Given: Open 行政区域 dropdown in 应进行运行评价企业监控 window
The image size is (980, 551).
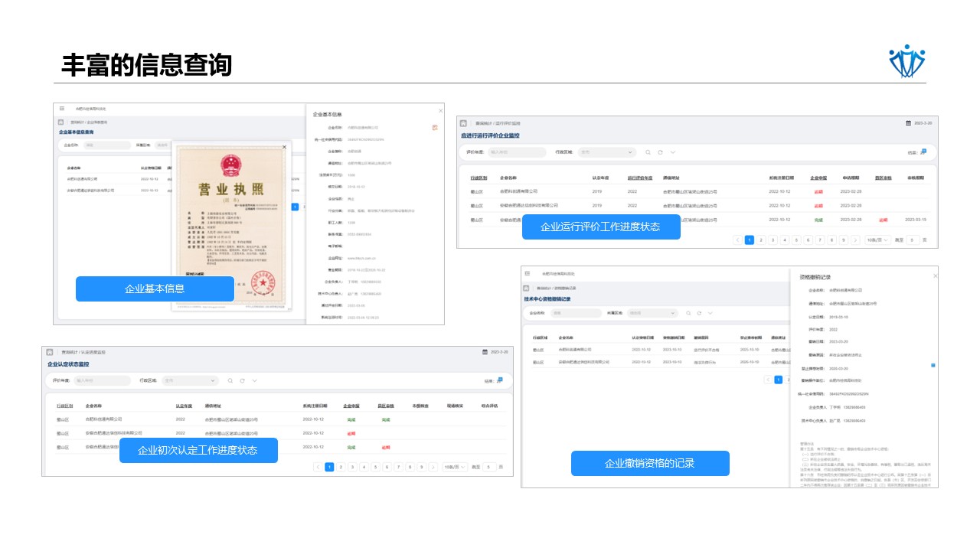Looking at the screenshot, I should [607, 152].
